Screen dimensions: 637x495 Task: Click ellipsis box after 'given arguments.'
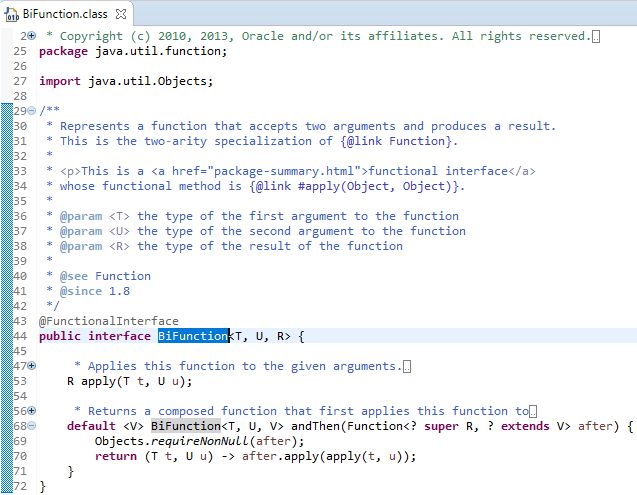click(407, 367)
